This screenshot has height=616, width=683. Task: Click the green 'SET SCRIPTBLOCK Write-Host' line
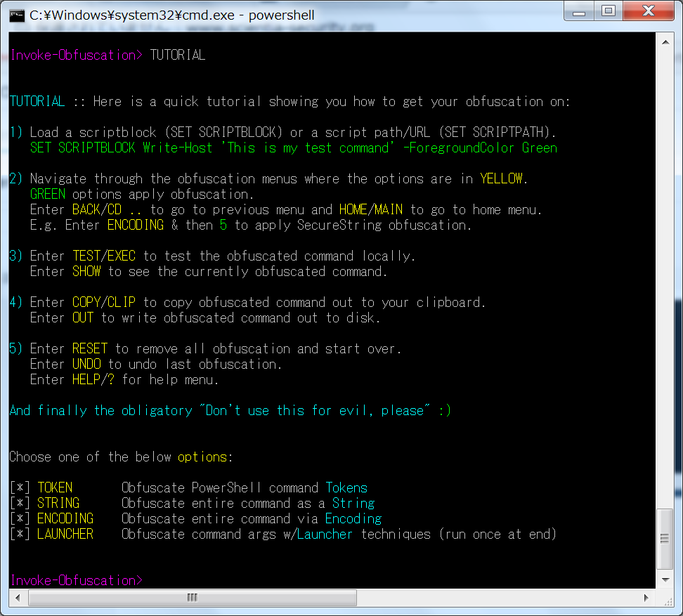294,148
